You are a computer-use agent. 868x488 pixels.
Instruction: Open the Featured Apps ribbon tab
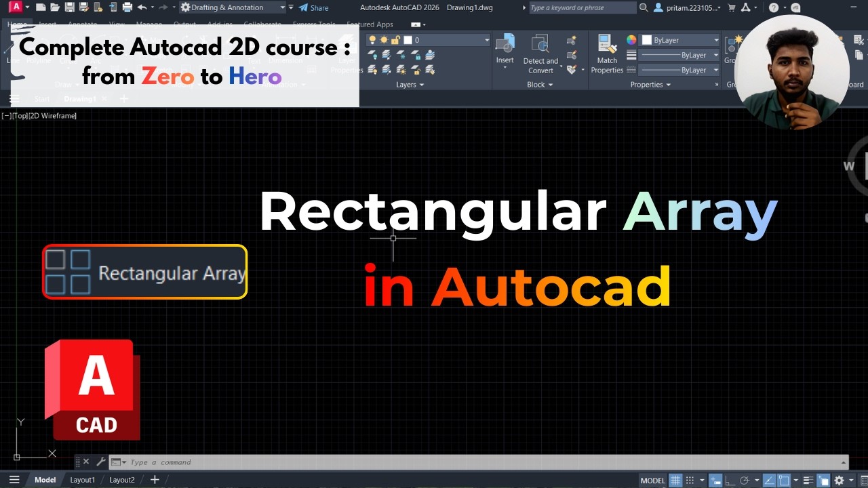pos(370,24)
